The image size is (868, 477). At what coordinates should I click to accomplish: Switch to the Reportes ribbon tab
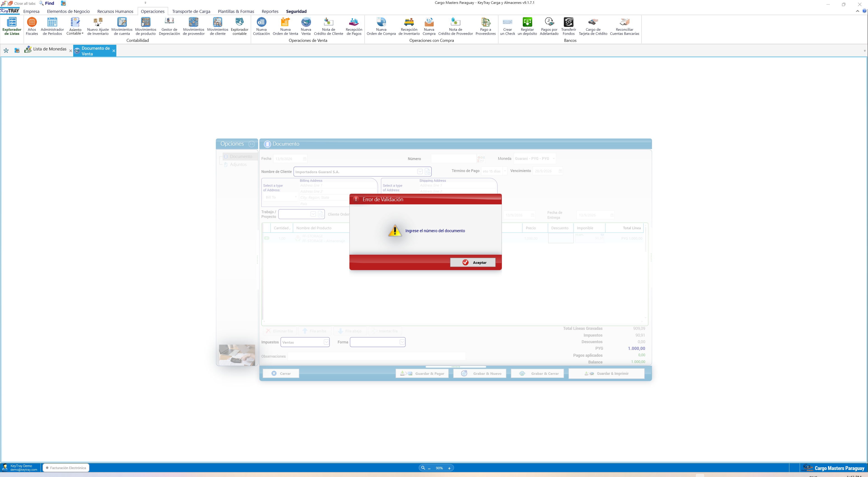point(270,11)
